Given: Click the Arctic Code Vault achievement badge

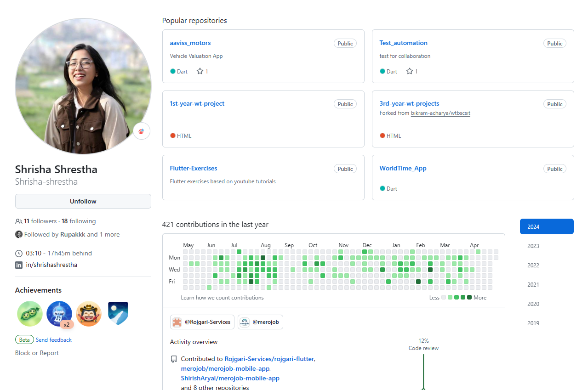Looking at the screenshot, I should click(x=118, y=313).
